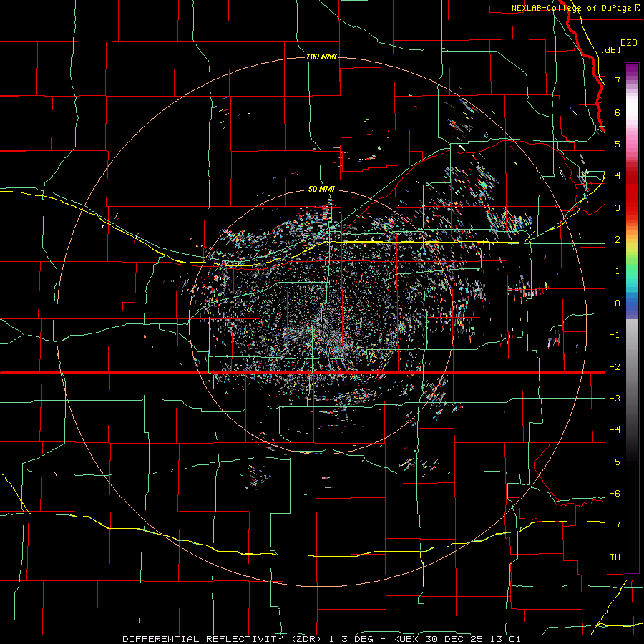
Task: Click the "KUEX" radar station identifier
Action: [x=406, y=639]
